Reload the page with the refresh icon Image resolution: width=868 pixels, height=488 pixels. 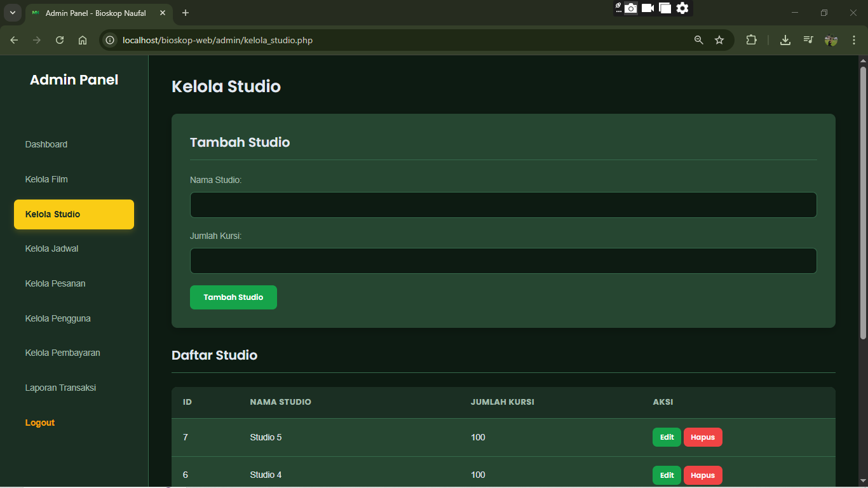(x=60, y=40)
